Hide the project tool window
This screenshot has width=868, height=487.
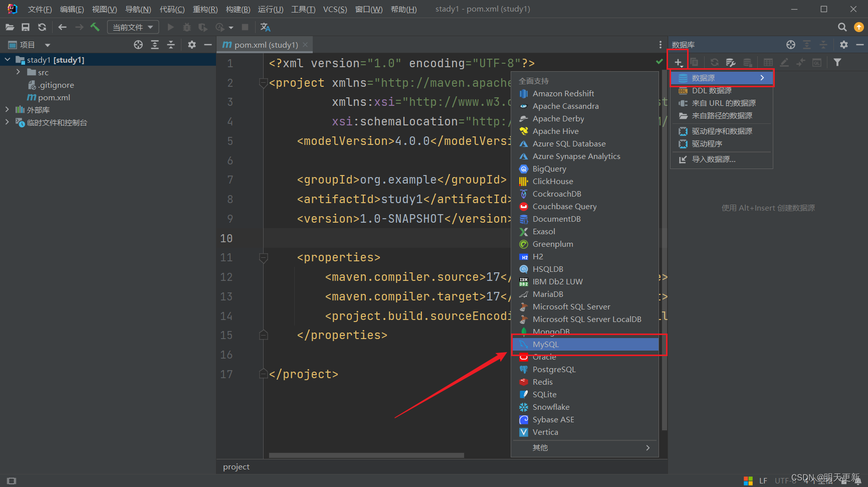208,45
